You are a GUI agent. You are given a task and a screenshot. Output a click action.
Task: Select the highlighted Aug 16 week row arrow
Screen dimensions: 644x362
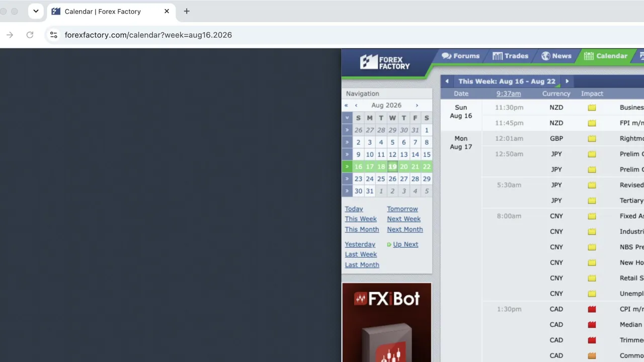click(347, 166)
